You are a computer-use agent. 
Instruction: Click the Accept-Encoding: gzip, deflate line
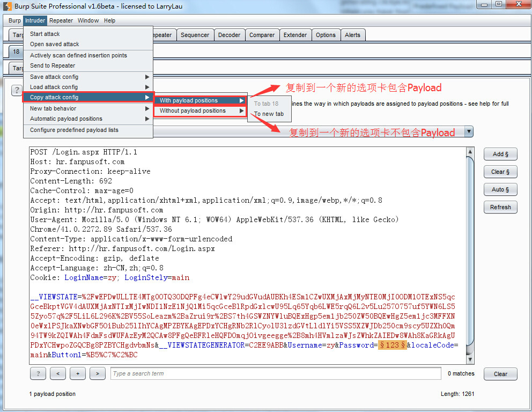(95, 258)
